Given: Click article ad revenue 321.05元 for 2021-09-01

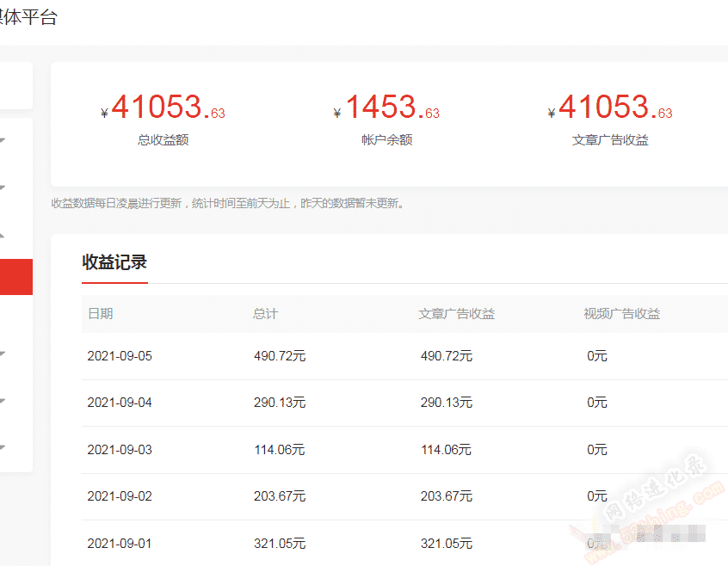Looking at the screenshot, I should [446, 544].
